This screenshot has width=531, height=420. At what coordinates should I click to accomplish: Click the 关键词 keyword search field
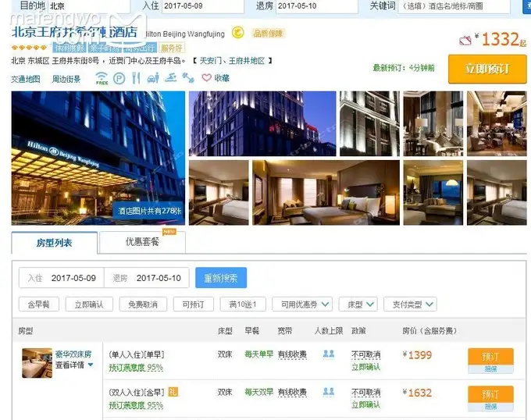pos(454,5)
